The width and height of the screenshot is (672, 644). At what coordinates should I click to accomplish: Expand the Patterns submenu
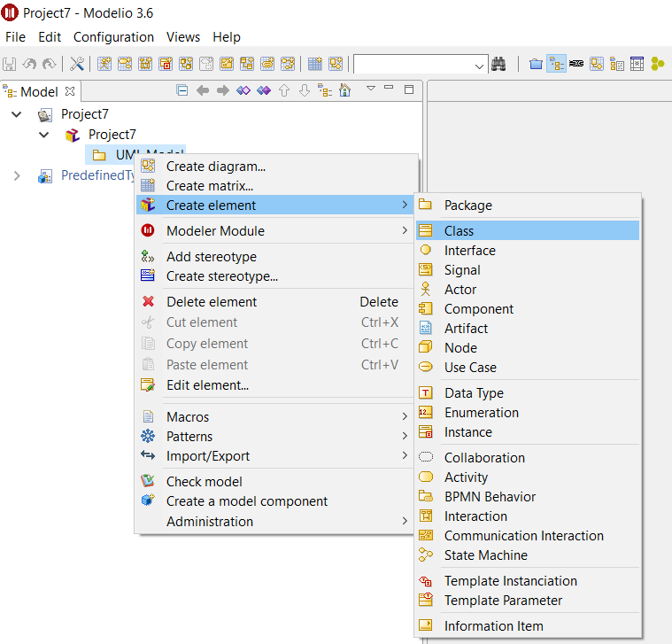tap(274, 437)
